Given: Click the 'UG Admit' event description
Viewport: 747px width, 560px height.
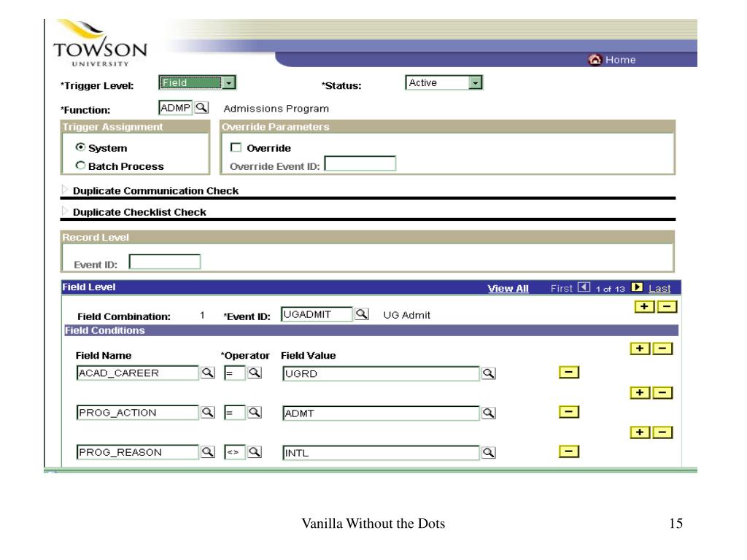Looking at the screenshot, I should click(x=407, y=315).
